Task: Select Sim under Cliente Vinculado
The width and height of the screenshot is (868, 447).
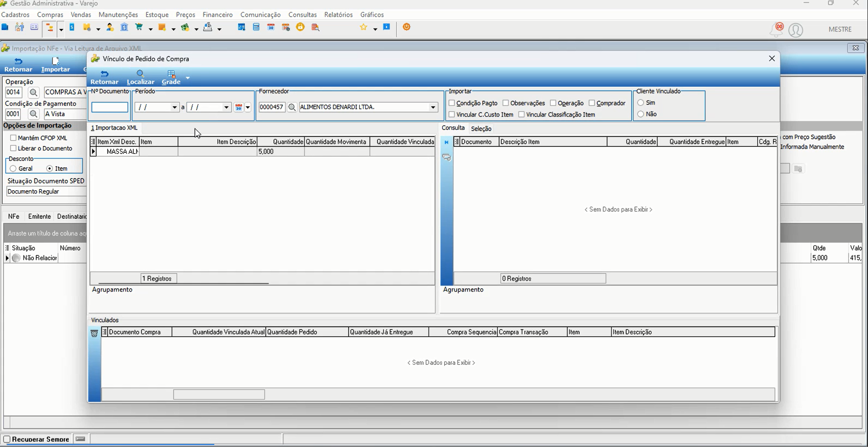Action: coord(641,103)
